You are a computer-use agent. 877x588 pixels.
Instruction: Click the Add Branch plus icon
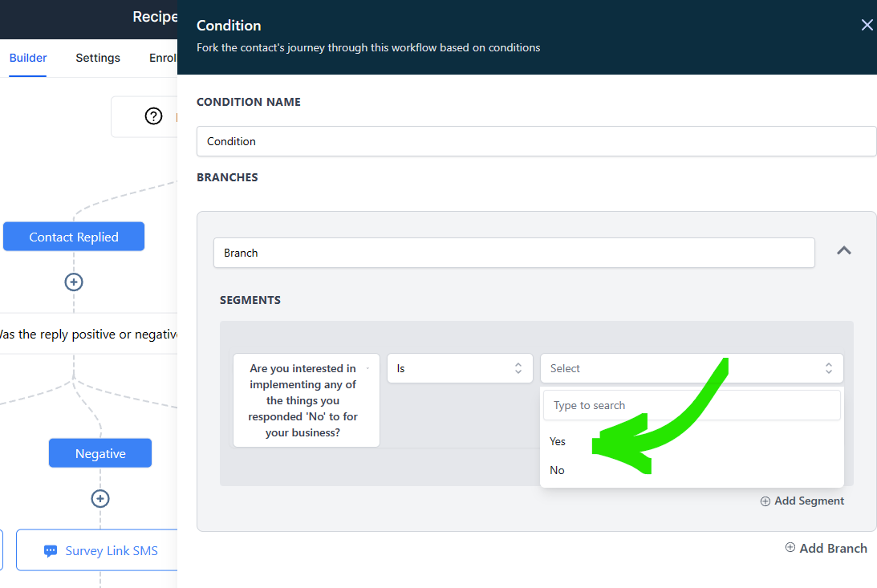(790, 548)
